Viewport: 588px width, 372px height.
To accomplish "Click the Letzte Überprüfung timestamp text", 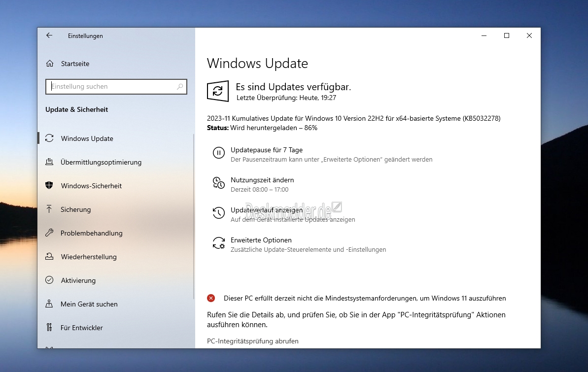I will 286,98.
